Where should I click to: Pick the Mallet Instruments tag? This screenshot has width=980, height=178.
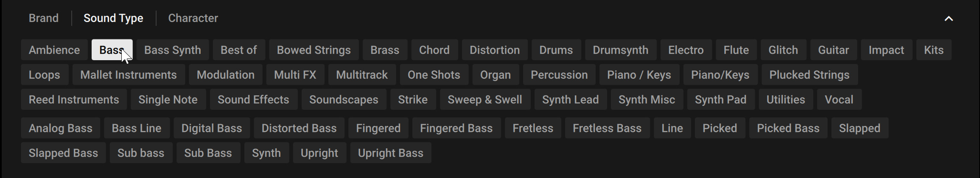click(128, 75)
